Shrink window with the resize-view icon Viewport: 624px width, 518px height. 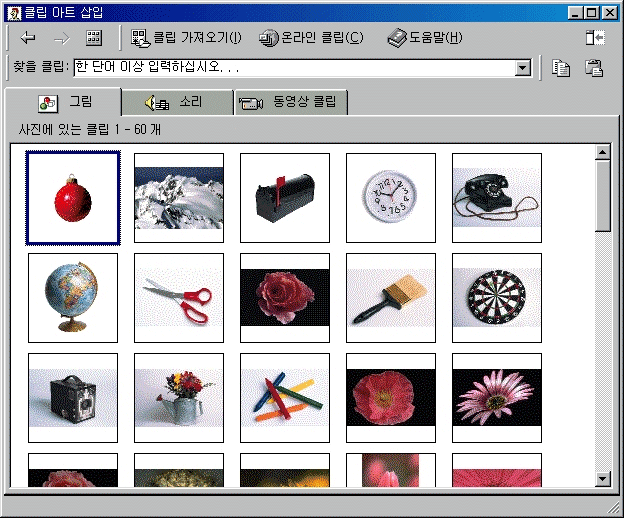click(x=595, y=38)
